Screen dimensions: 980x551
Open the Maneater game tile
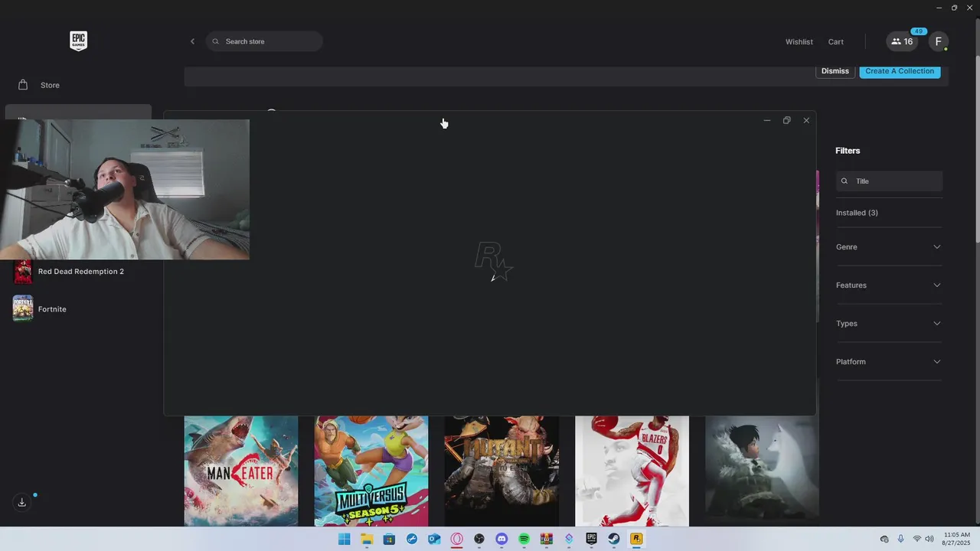click(x=241, y=471)
